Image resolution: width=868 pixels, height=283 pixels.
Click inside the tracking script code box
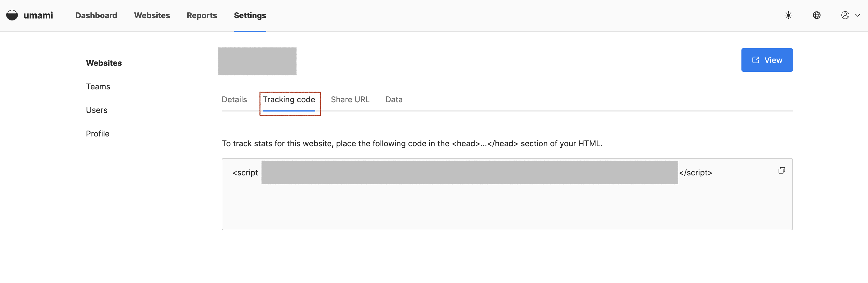507,194
